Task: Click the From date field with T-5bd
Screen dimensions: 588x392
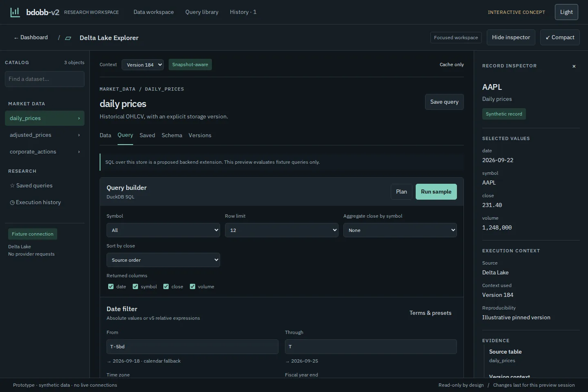Action: tap(192, 347)
